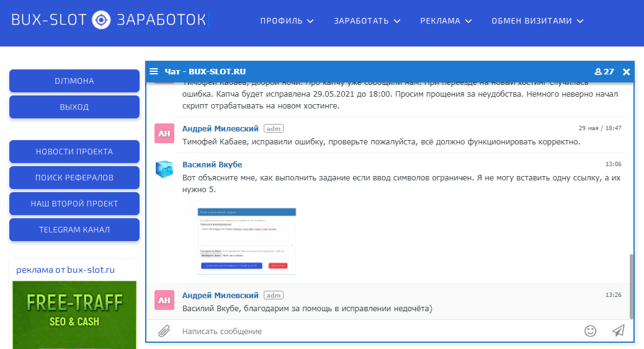
Task: Click Василий Вкубе cube avatar
Action: [x=164, y=169]
